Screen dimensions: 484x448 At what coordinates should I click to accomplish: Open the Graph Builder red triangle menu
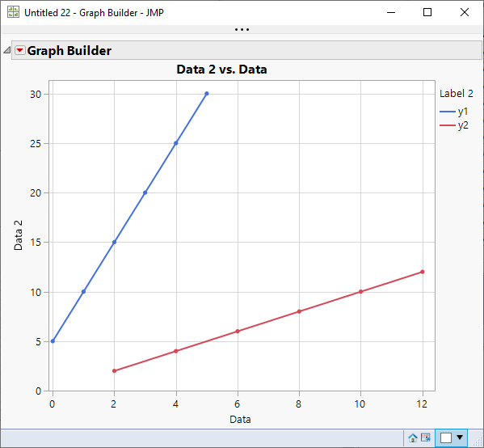(x=20, y=50)
